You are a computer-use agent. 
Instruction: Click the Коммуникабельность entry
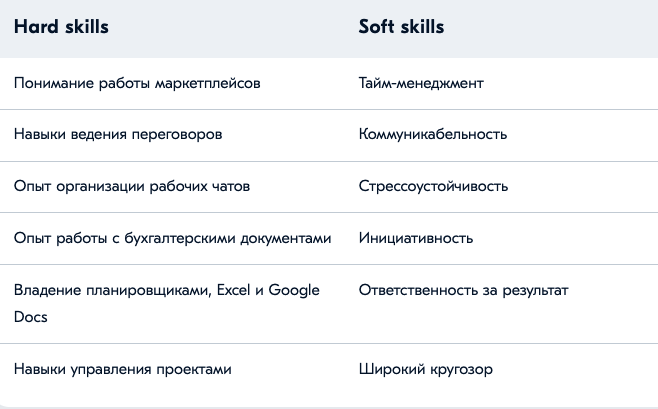(433, 135)
